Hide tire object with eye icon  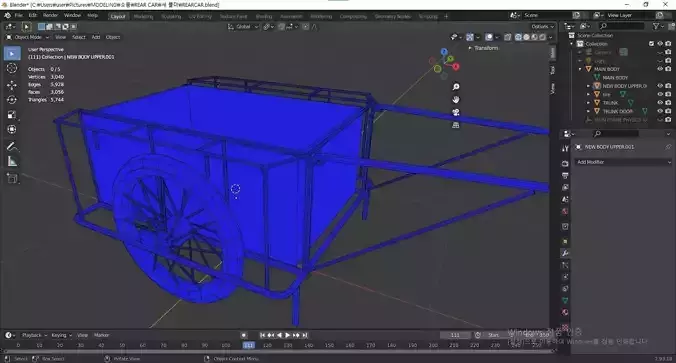660,94
